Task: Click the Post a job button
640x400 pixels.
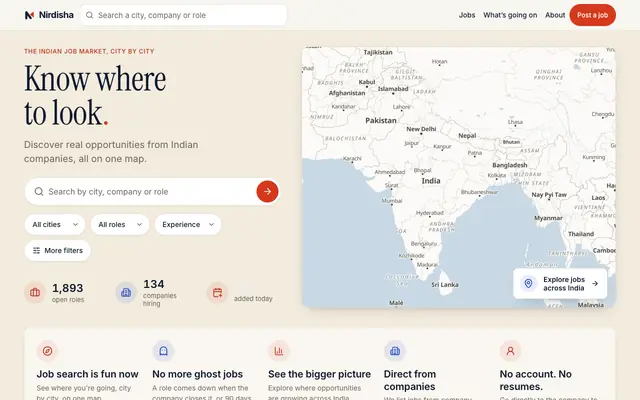Action: 593,15
